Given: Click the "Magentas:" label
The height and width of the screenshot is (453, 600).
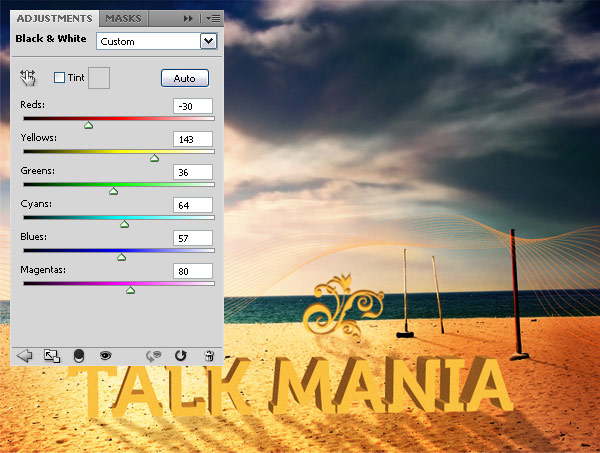Looking at the screenshot, I should tap(43, 270).
